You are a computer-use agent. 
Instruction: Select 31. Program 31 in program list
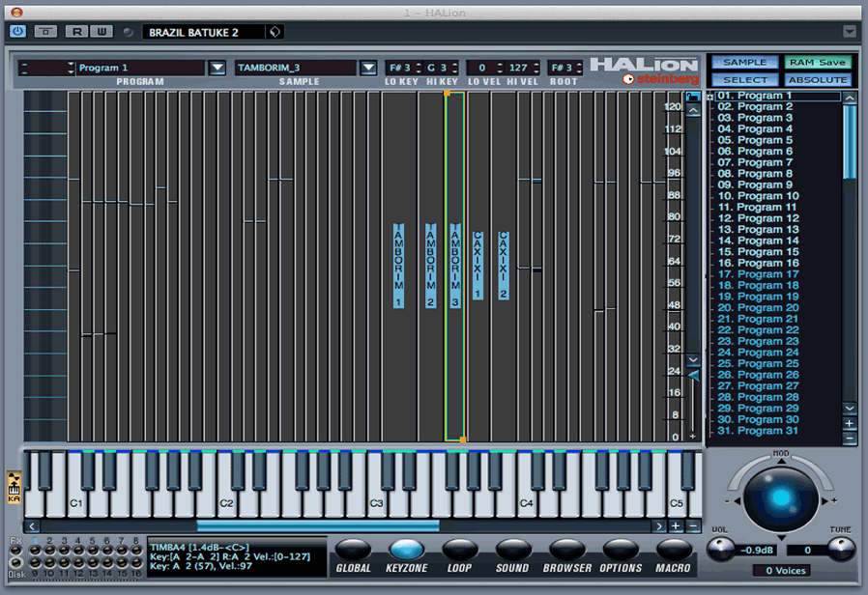(x=758, y=430)
